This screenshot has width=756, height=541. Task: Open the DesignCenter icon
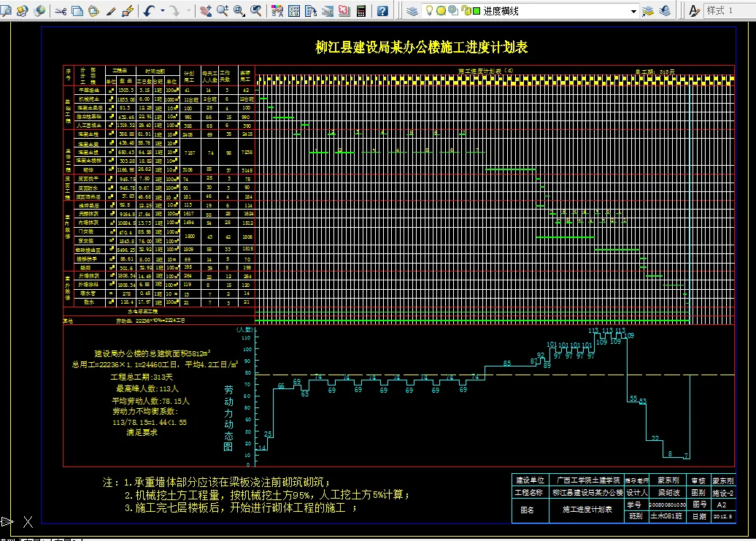point(294,11)
